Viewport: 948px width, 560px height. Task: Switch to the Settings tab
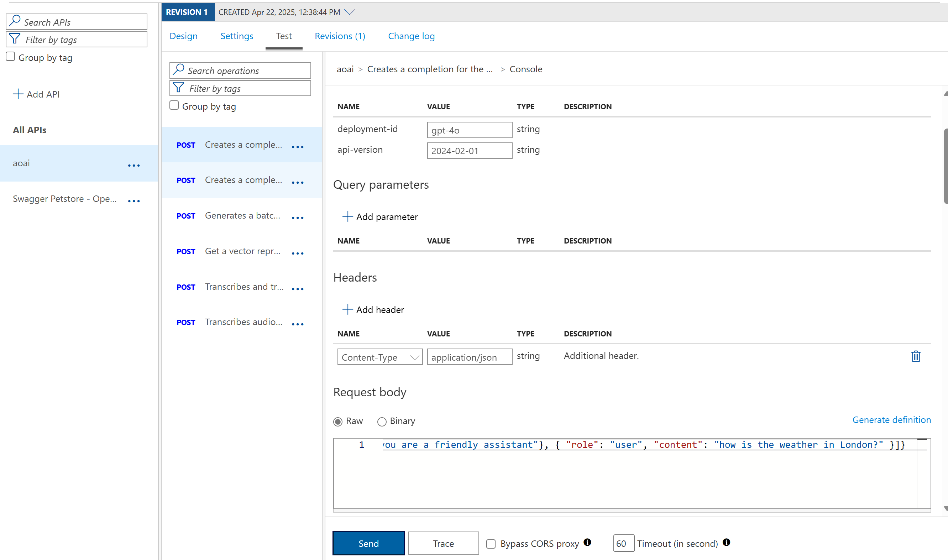236,36
